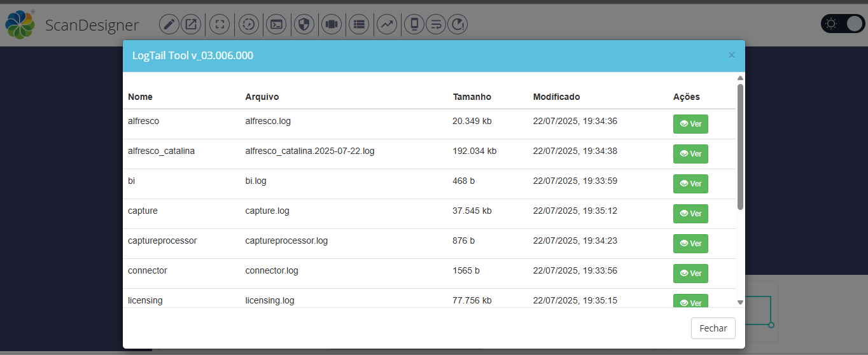Close LogTail Tool with the X
The height and width of the screenshot is (355, 868).
[731, 55]
